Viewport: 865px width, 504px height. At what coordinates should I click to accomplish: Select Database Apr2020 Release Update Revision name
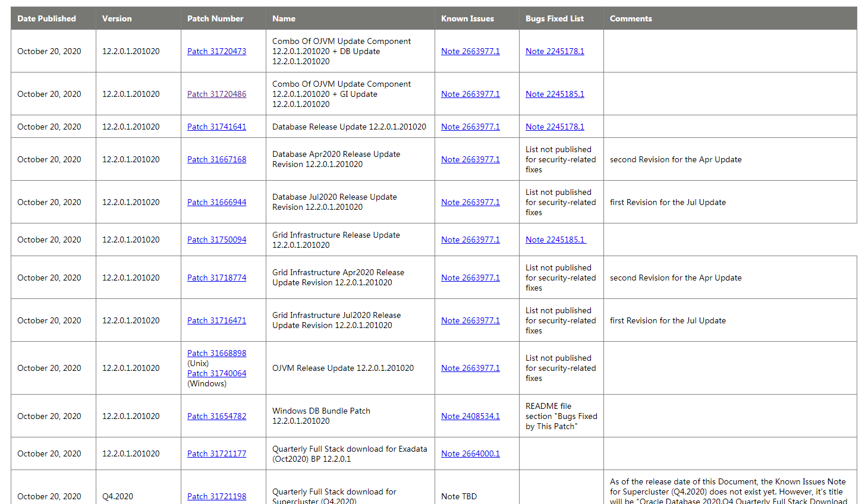336,159
